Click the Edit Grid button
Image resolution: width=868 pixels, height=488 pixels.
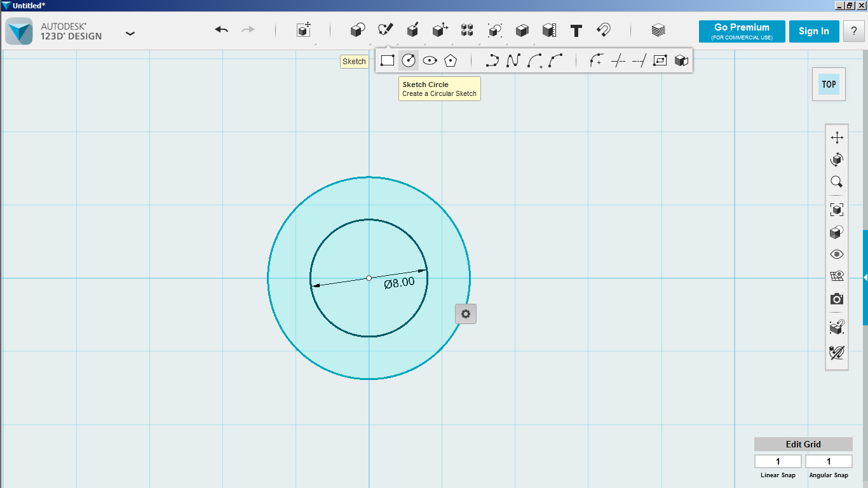click(803, 444)
